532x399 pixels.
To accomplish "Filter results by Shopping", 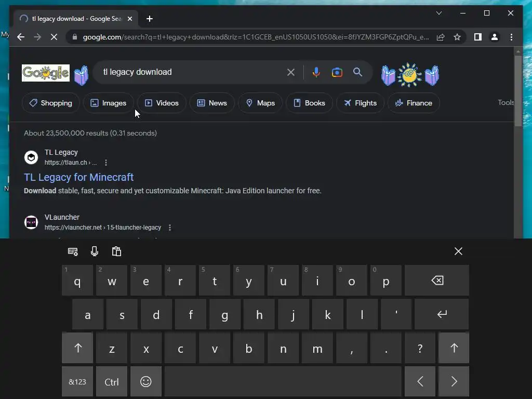I will pos(51,103).
